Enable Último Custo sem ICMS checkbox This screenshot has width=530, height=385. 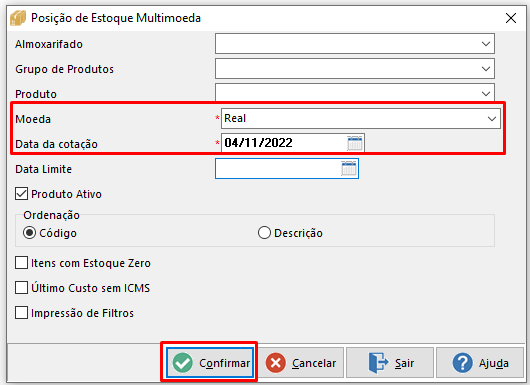tap(21, 288)
